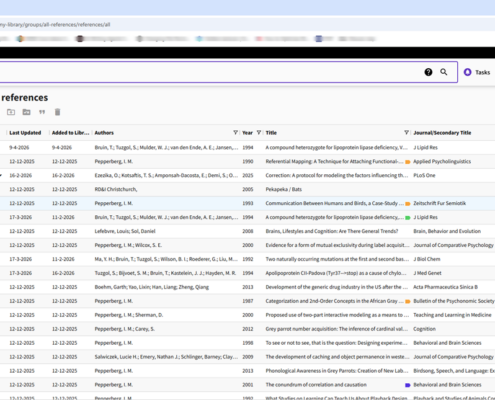Sort by Added to Library column
The height and width of the screenshot is (400, 495).
[x=70, y=133]
